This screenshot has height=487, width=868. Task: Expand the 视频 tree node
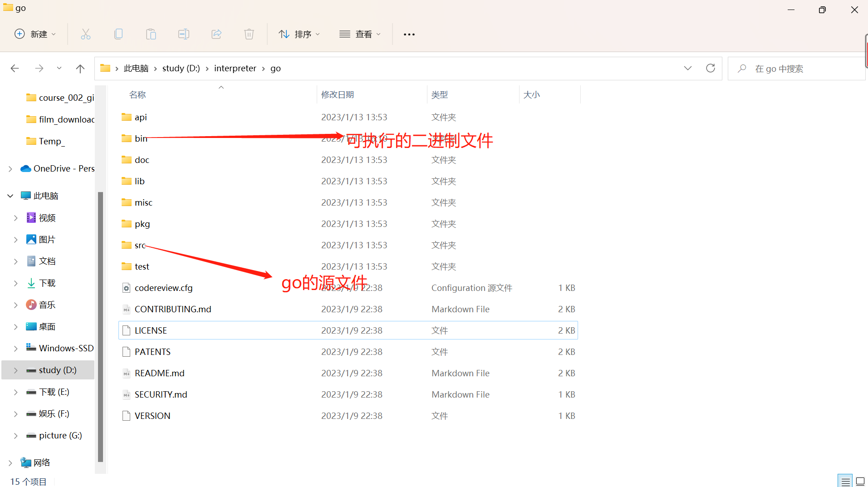point(16,218)
